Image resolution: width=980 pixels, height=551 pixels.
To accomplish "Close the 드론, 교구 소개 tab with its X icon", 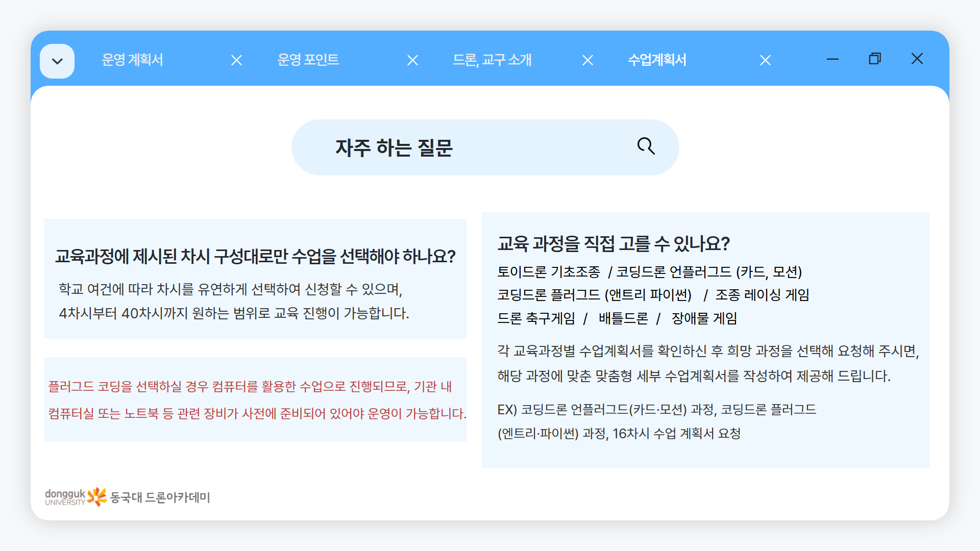I will 587,60.
